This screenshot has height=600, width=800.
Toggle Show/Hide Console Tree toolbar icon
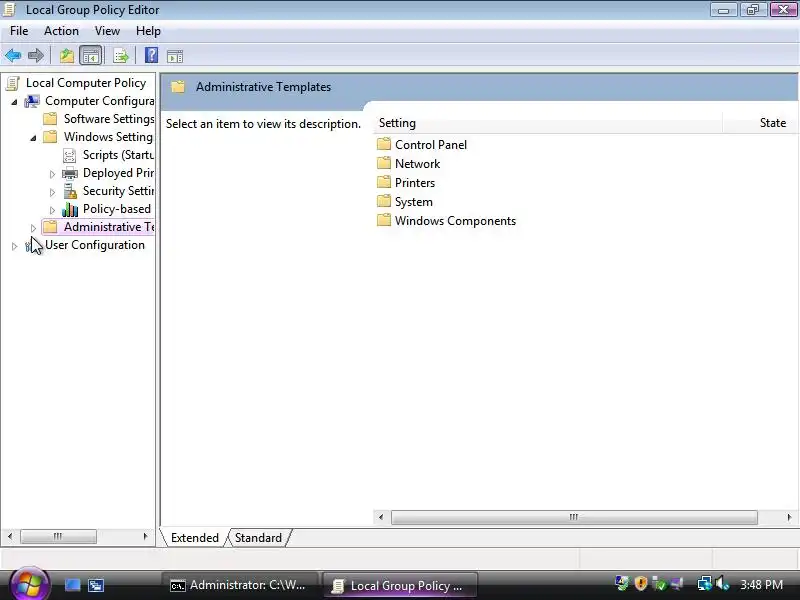91,56
